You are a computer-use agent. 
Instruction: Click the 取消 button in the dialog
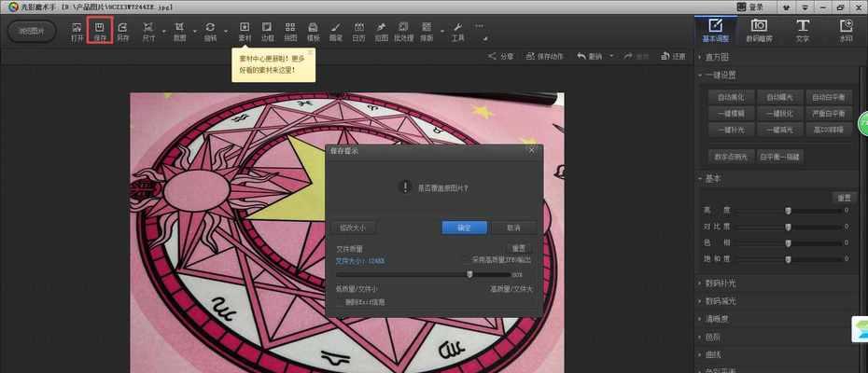[x=513, y=228]
